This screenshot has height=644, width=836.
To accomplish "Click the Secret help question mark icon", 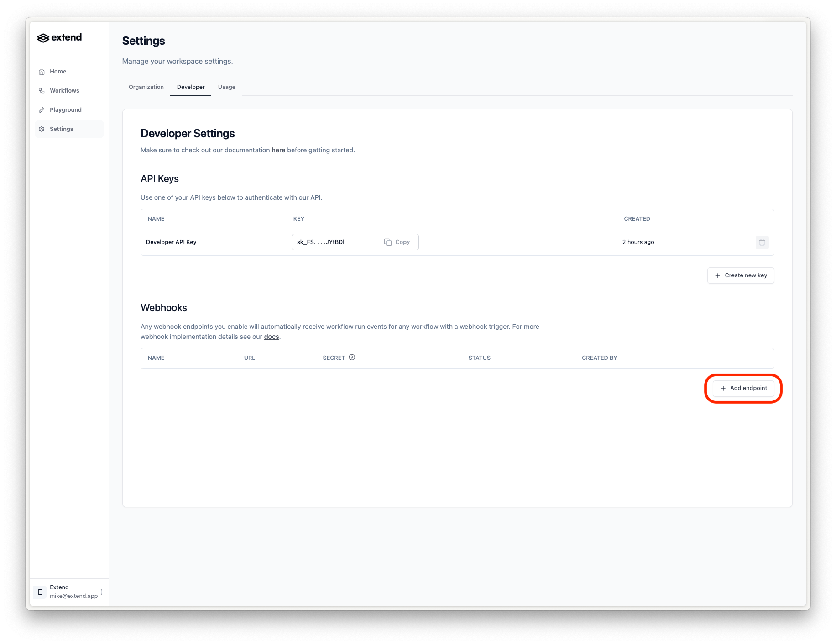I will (352, 358).
